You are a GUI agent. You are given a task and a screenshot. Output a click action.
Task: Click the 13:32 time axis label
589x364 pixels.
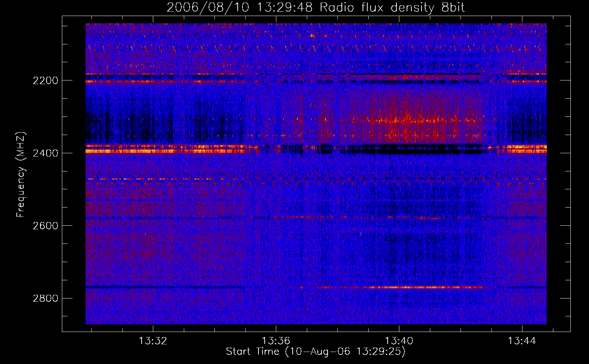[x=153, y=341]
